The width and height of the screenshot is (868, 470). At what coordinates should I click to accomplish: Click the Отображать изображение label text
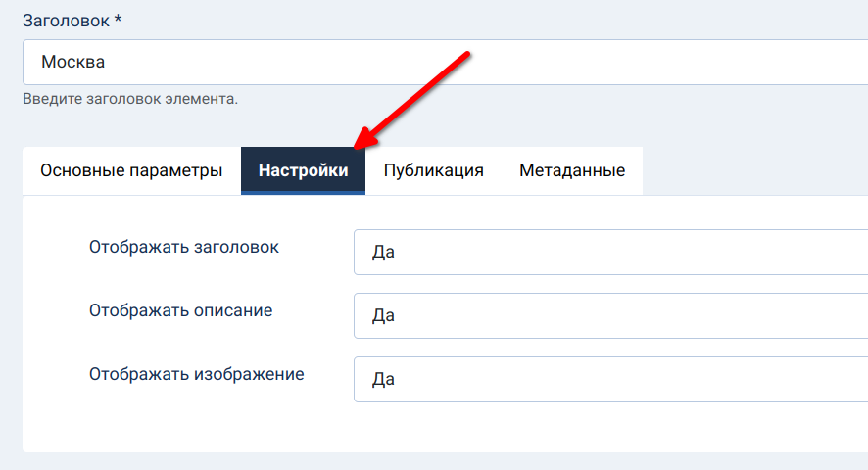[196, 374]
